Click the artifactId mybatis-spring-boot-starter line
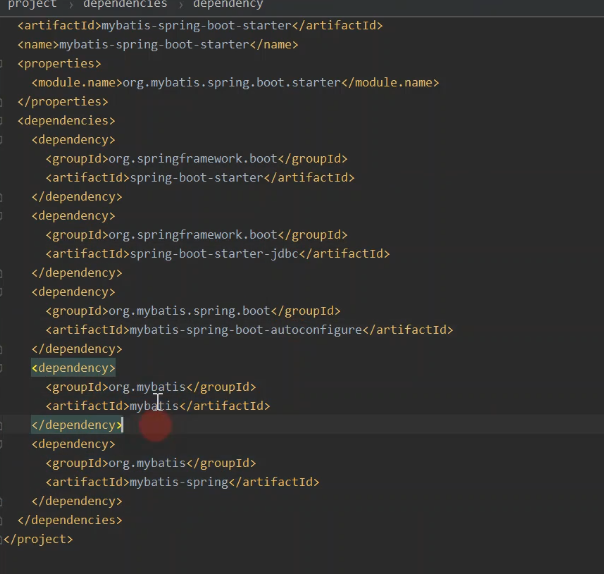Viewport: 604px width, 574px height. 200,25
